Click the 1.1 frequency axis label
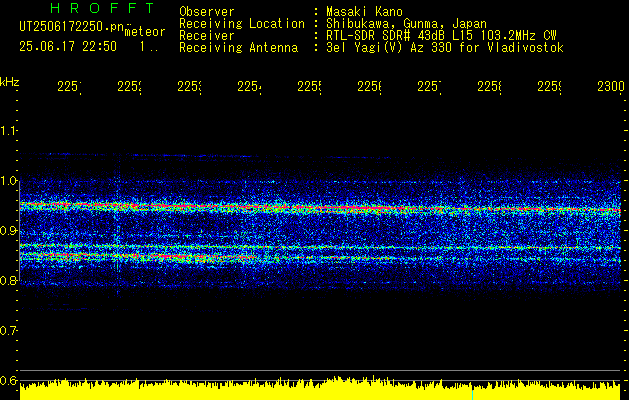This screenshot has width=629, height=400. (x=8, y=130)
